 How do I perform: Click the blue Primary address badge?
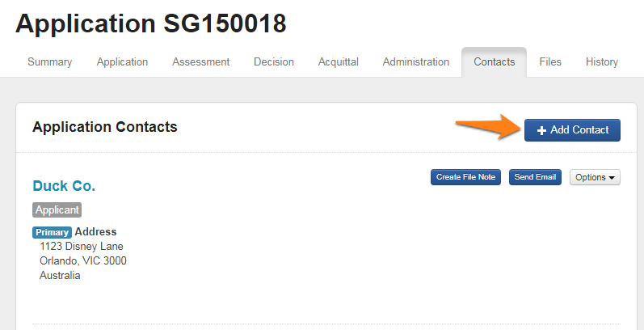click(52, 232)
